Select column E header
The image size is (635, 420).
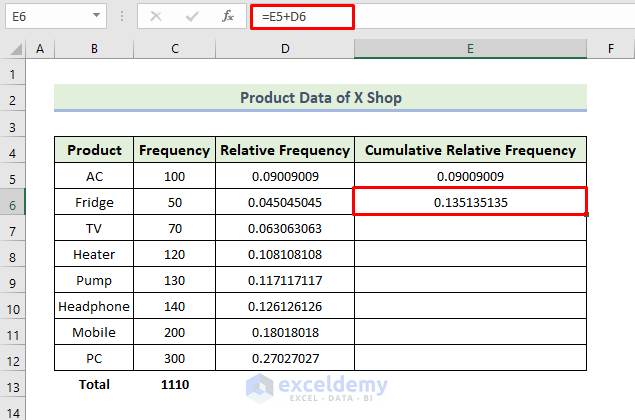470,48
